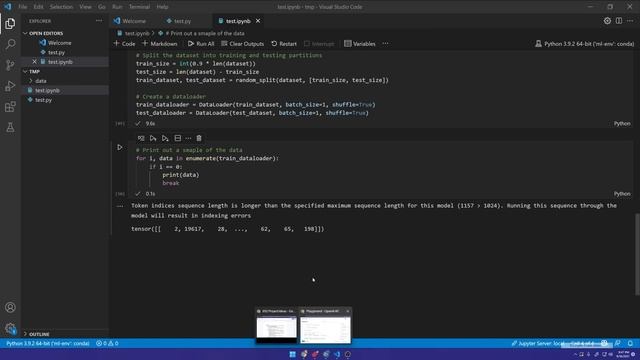Click Clear Outputs button
This screenshot has height=360, width=640.
pos(242,44)
